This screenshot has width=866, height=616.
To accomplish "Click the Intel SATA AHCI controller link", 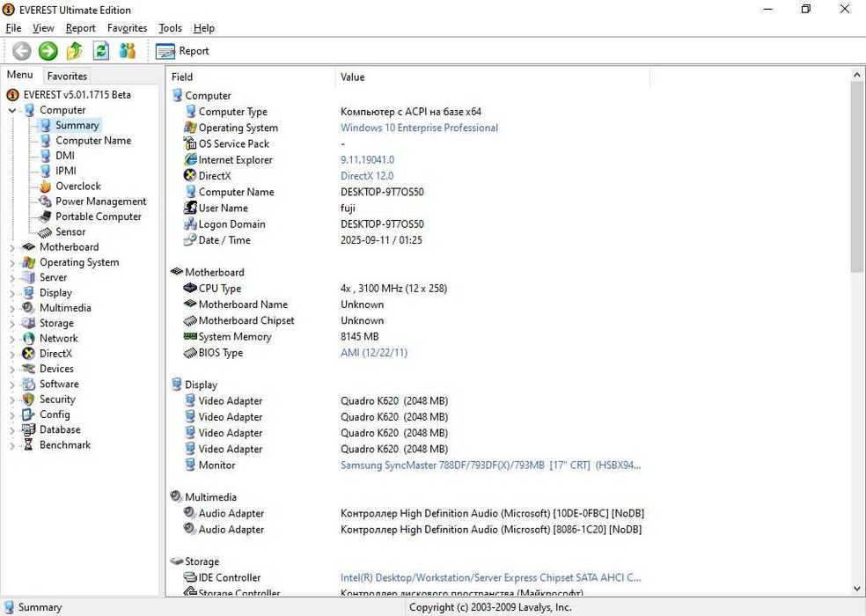I will point(490,577).
